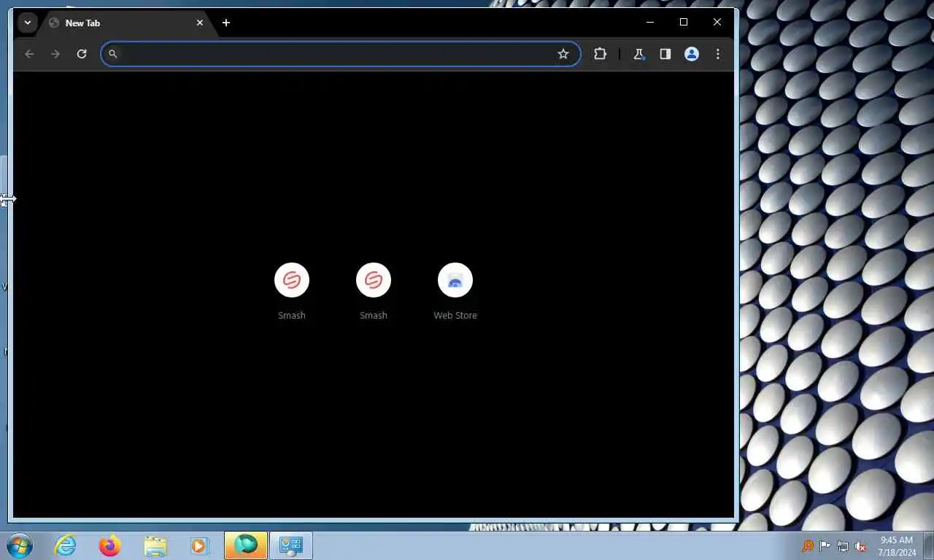Viewport: 934px width, 560px height.
Task: Close the New Tab tab
Action: [200, 23]
